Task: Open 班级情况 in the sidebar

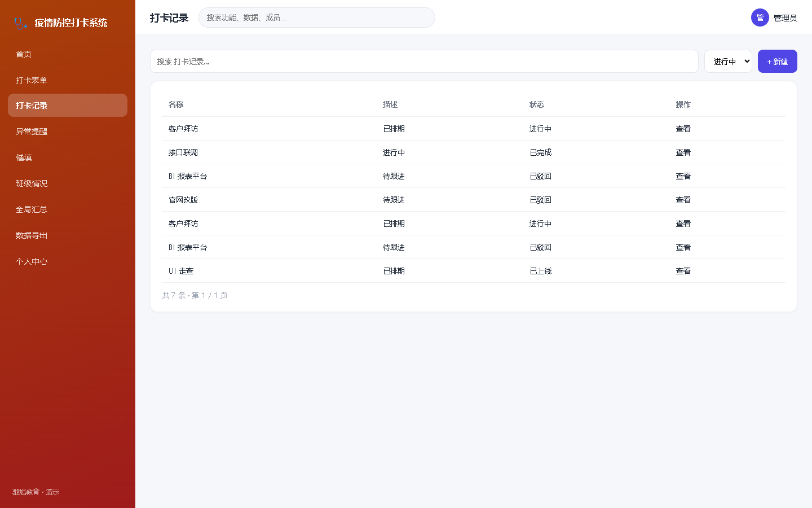Action: point(68,183)
